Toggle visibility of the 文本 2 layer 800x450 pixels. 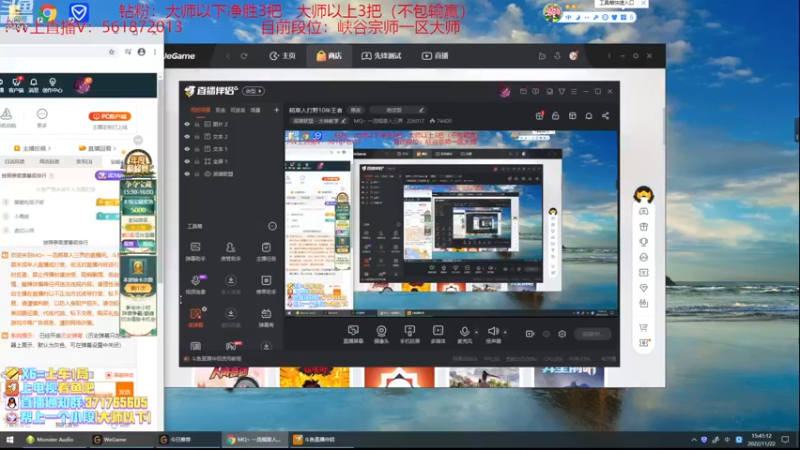coord(187,136)
